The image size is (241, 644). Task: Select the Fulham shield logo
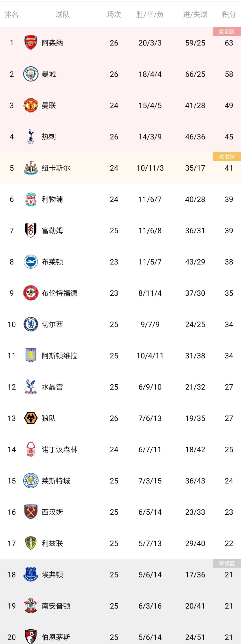[x=31, y=230]
